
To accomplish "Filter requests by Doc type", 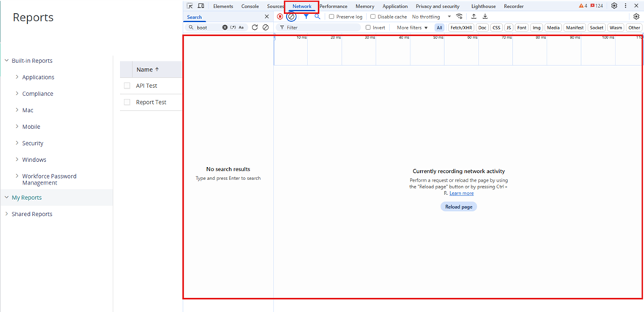I will pos(482,28).
